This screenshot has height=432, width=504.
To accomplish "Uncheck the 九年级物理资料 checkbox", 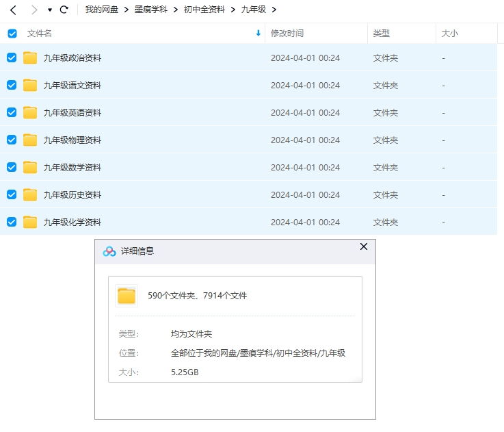I will coord(12,140).
